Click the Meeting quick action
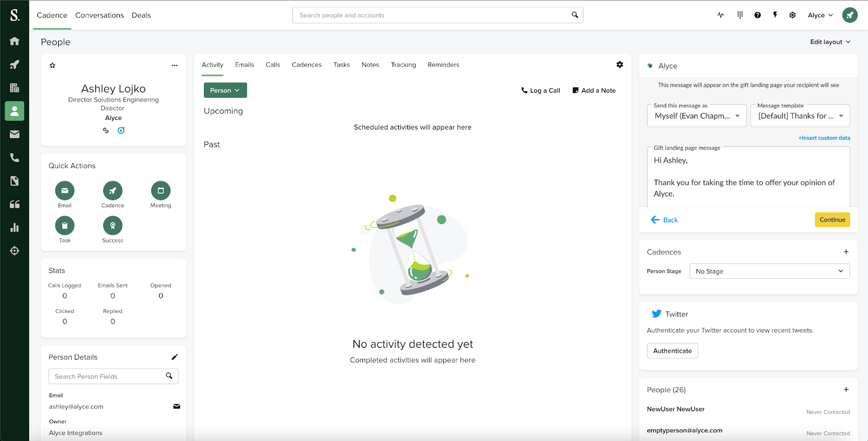Viewport: 868px width, 441px height. click(161, 190)
